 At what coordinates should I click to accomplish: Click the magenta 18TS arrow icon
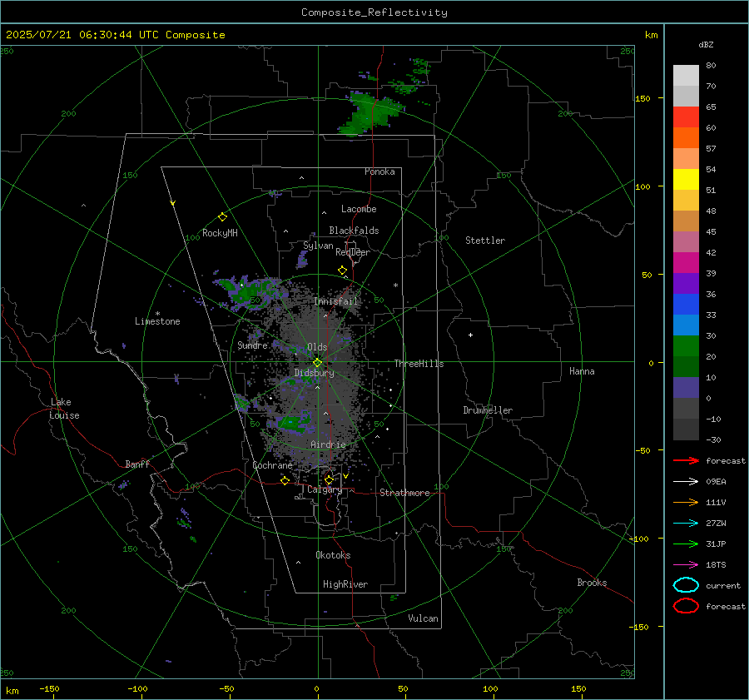pos(686,565)
